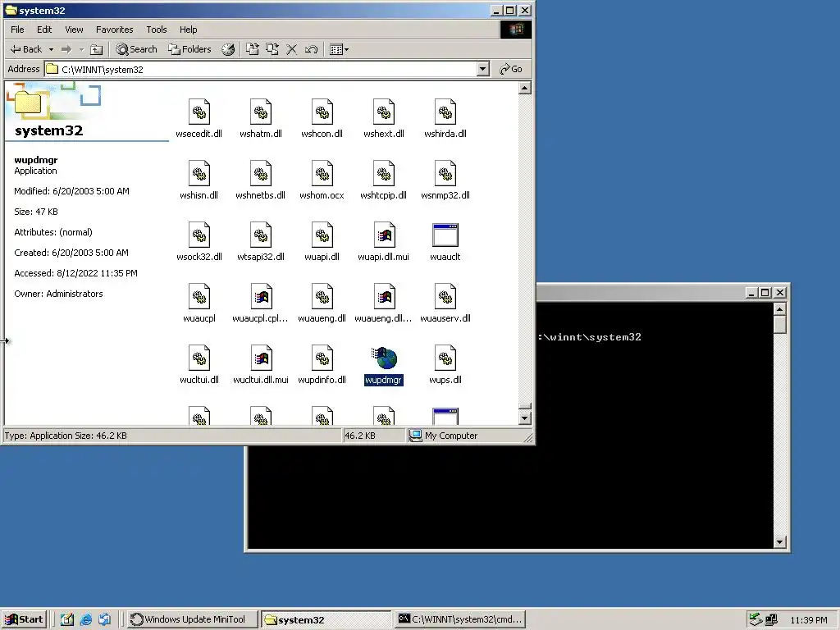
Task: Open the File menu
Action: pyautogui.click(x=17, y=30)
